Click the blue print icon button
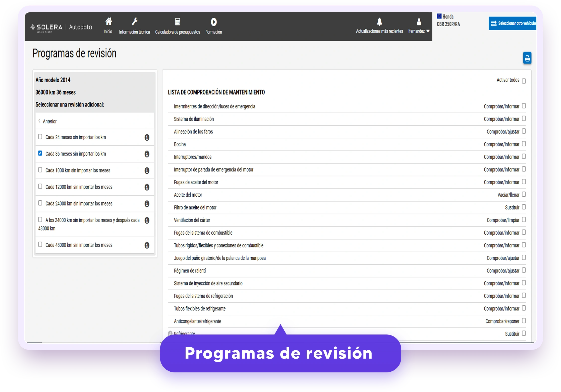The width and height of the screenshot is (561, 392). pos(527,58)
